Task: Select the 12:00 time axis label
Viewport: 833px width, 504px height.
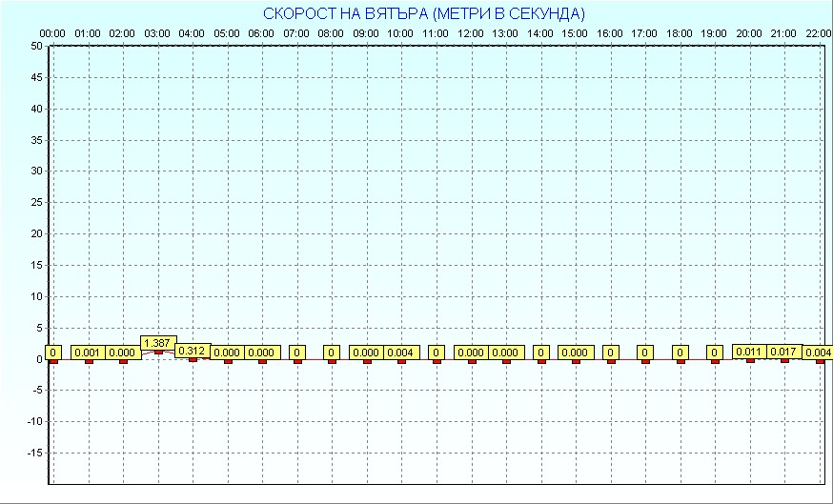Action: [471, 33]
